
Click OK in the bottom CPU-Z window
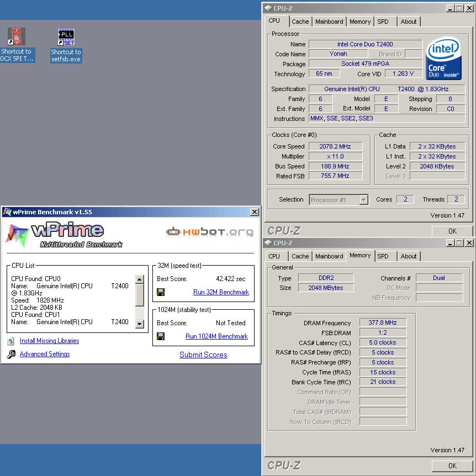452,466
